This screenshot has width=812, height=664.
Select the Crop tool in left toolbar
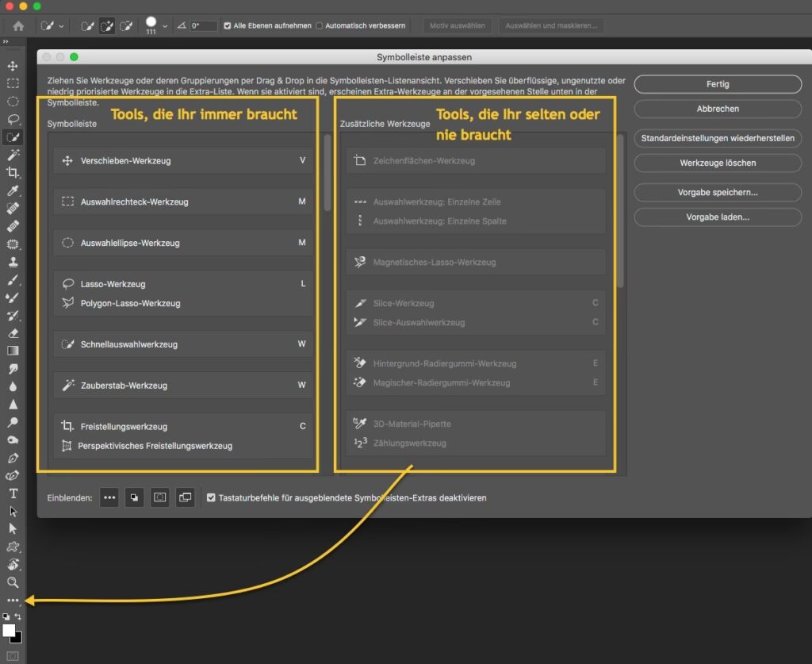coord(12,172)
